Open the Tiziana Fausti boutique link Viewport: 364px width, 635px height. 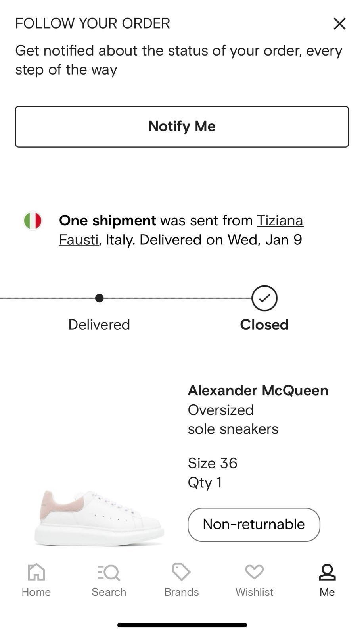(181, 230)
